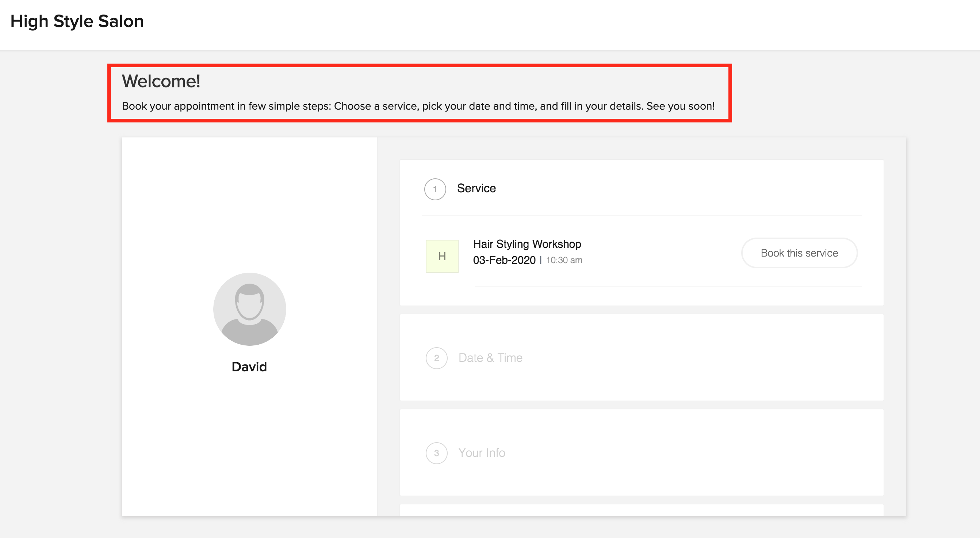
Task: Click the green H service icon
Action: pyautogui.click(x=442, y=256)
